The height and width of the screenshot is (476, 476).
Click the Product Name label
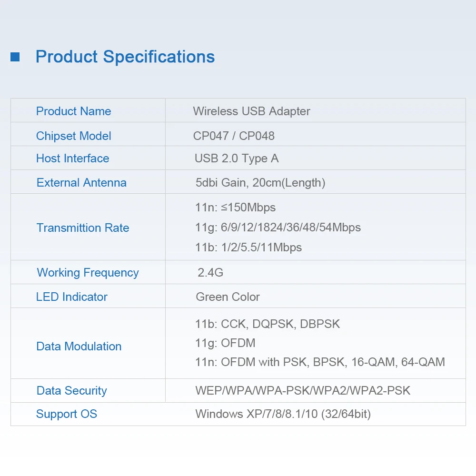(x=73, y=111)
